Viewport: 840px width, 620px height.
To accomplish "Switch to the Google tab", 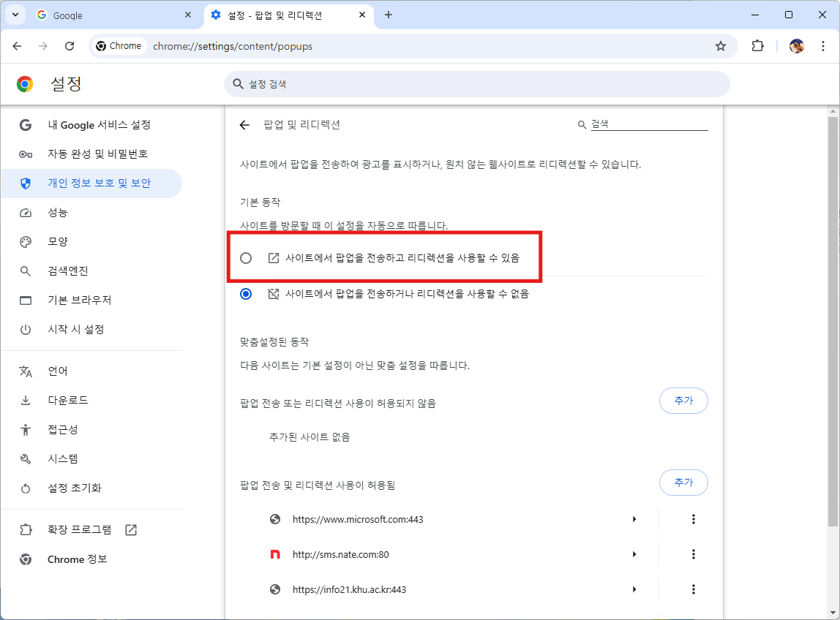I will click(x=110, y=15).
